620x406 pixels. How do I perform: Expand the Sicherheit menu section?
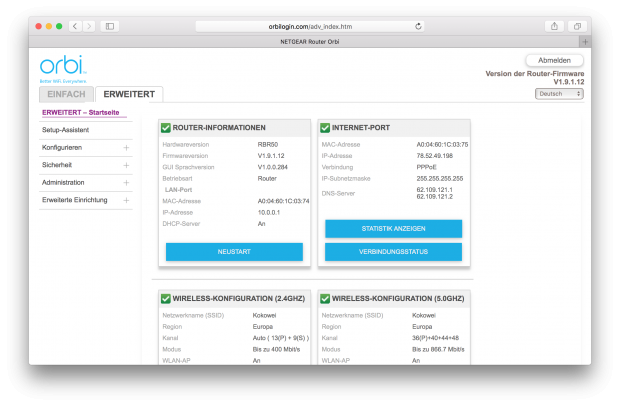coord(126,165)
